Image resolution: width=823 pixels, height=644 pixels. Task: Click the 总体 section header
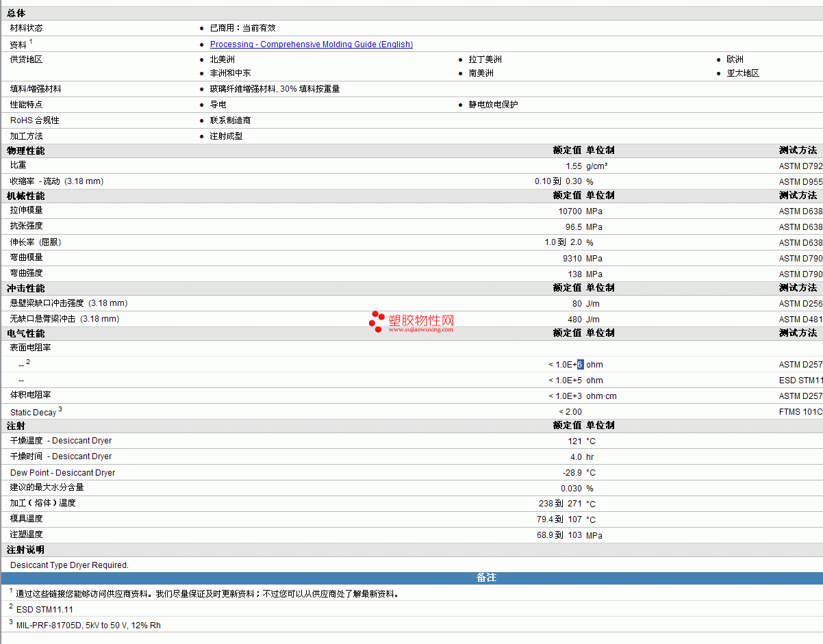coord(17,14)
